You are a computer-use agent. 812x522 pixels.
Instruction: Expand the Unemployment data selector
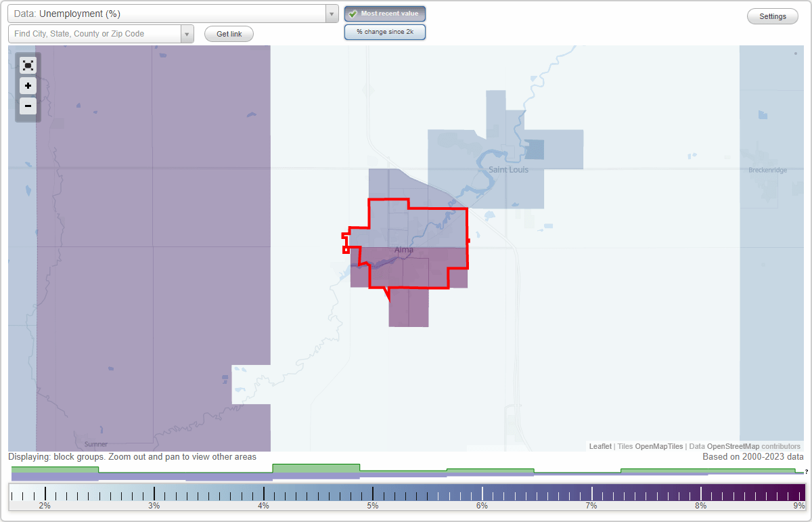coord(169,13)
